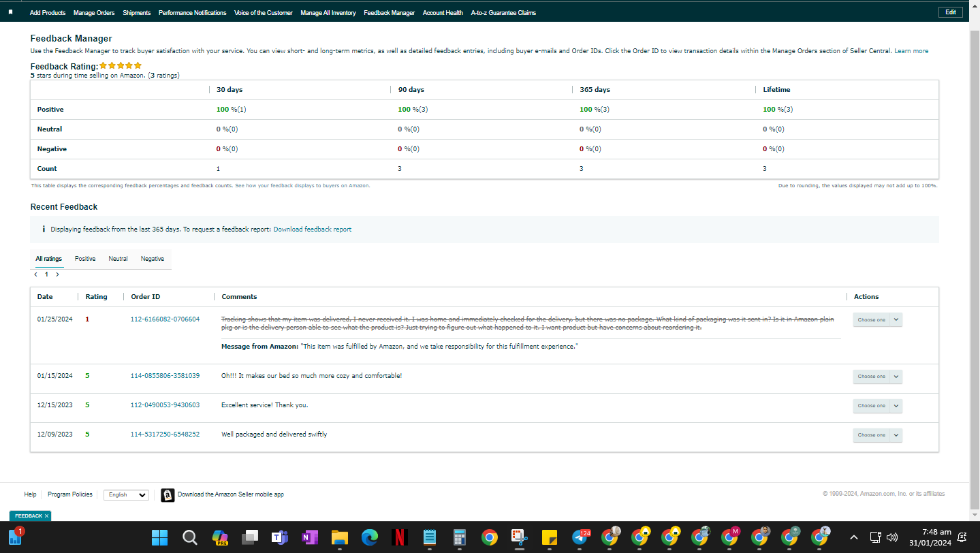Open Choose one dropdown for 12/15/2023 feedback
980x553 pixels.
coord(877,406)
